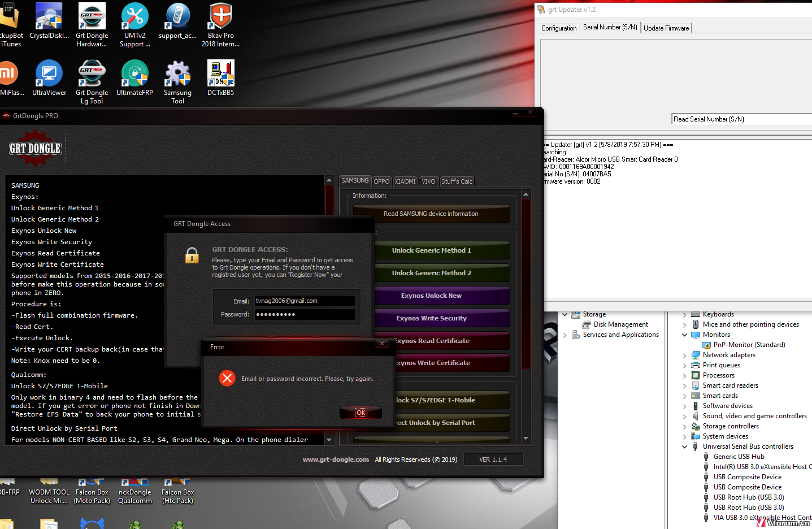812x529 pixels.
Task: Open DCTxBB5 desktop shortcut
Action: coord(220,79)
